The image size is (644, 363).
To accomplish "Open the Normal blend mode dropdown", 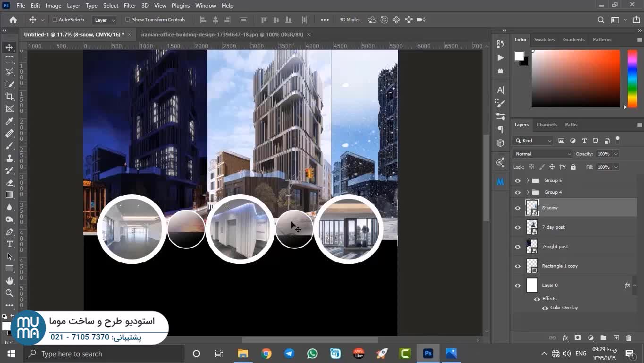I will (542, 154).
